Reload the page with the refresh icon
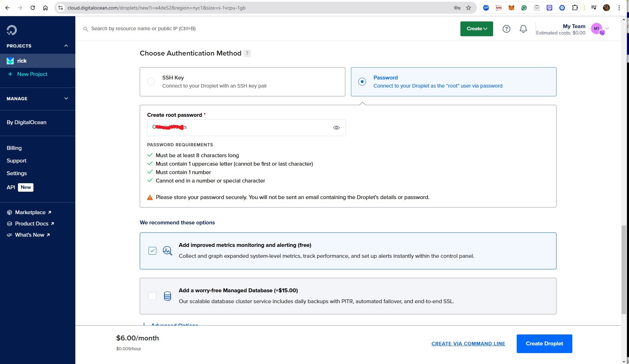This screenshot has width=629, height=364. [33, 8]
